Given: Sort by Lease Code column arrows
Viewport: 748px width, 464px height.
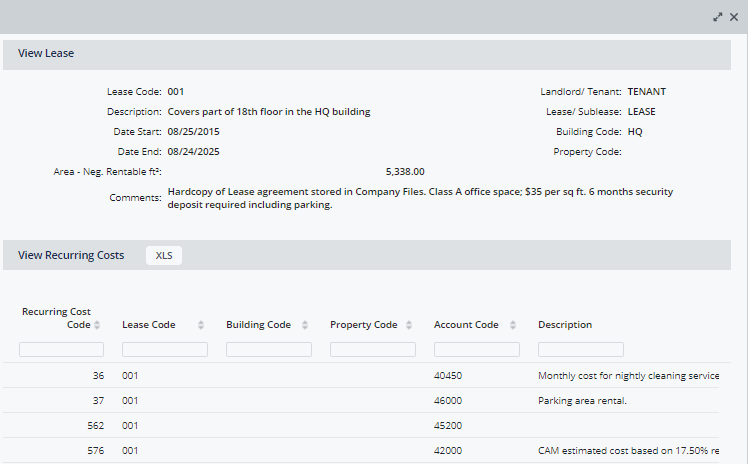Looking at the screenshot, I should (x=201, y=325).
